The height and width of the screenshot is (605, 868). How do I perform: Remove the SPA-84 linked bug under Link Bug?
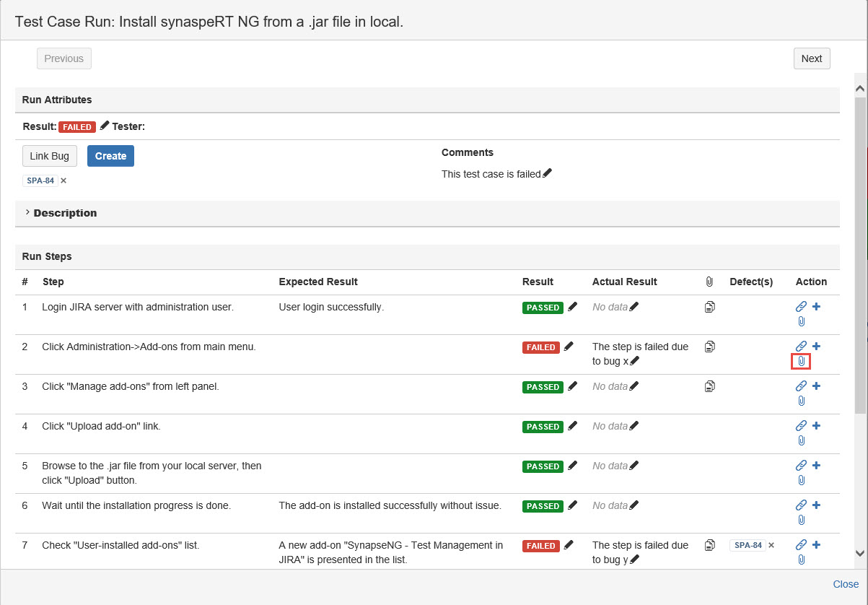point(63,180)
